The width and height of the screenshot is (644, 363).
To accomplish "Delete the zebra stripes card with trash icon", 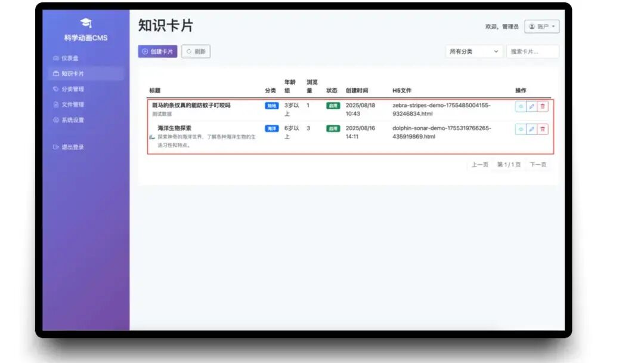I will point(543,106).
